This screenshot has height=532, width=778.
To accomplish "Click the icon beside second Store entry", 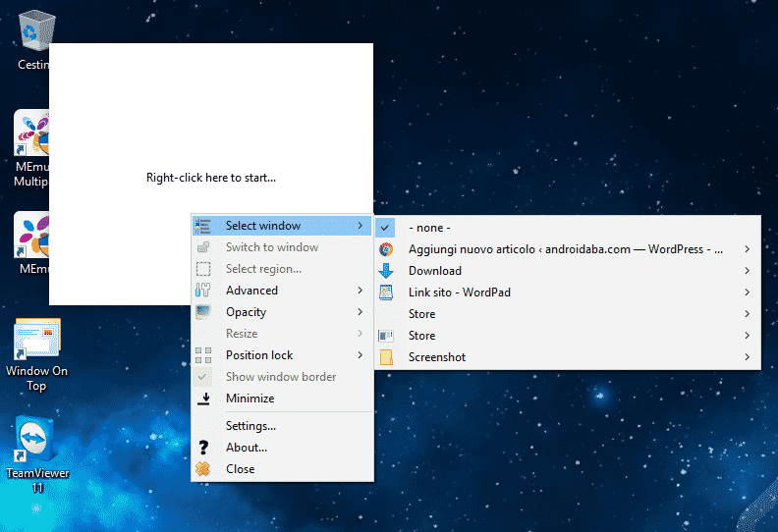I will (x=386, y=336).
